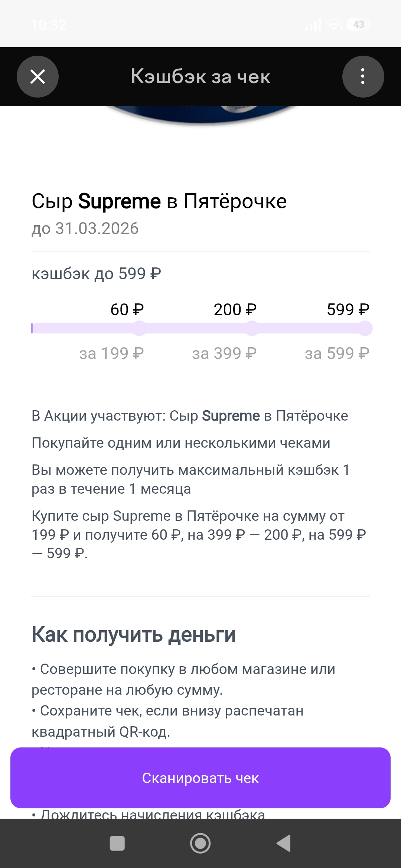Tap the Wi-Fi icon in status bar
Viewport: 401px width, 868px height.
pyautogui.click(x=335, y=25)
